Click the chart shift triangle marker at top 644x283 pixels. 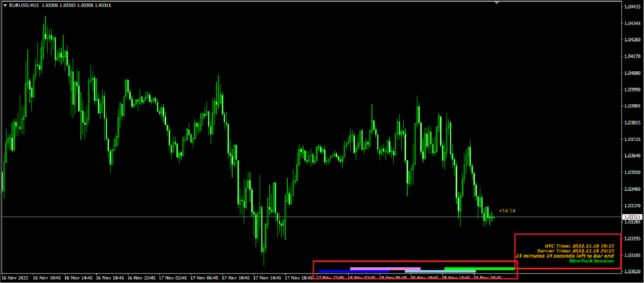pyautogui.click(x=497, y=2)
